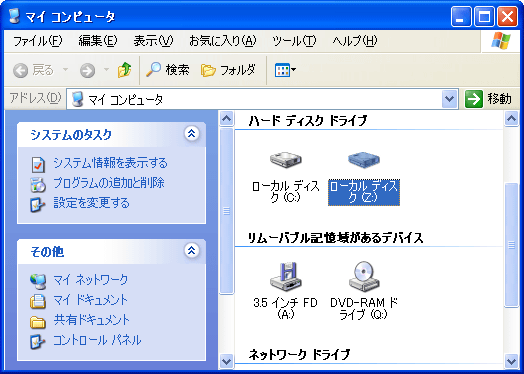Click the forward navigation arrow icon
This screenshot has width=524, height=374.
coord(88,71)
